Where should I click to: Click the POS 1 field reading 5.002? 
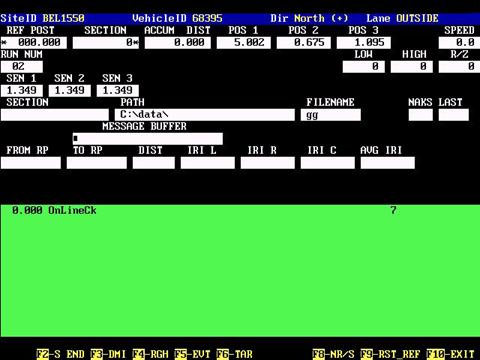pyautogui.click(x=244, y=43)
